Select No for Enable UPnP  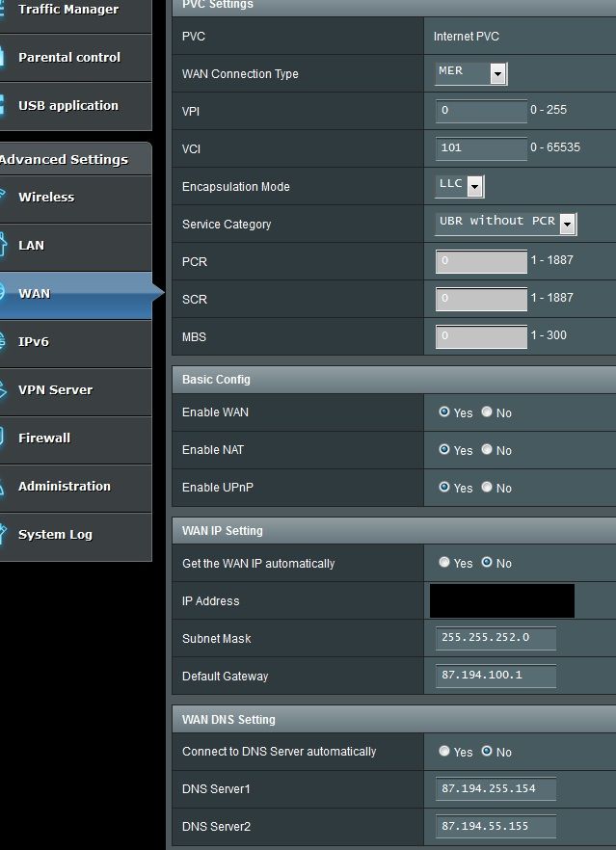[x=487, y=488]
